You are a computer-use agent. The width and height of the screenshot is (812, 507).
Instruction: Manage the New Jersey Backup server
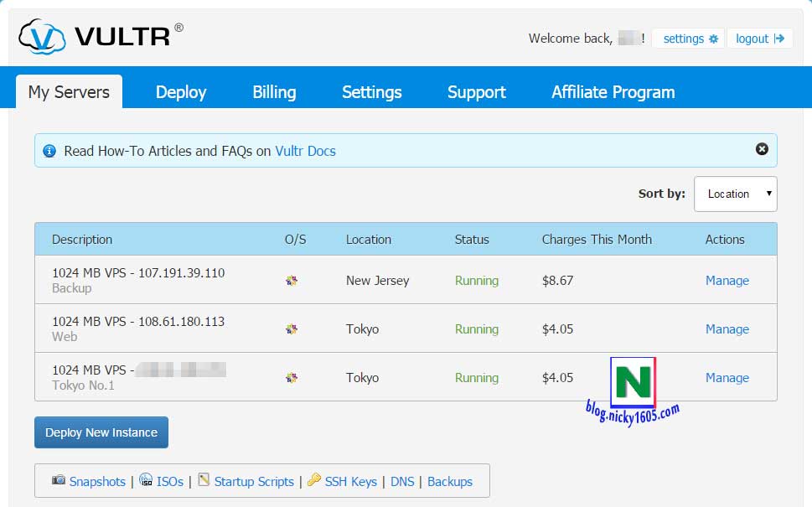727,281
